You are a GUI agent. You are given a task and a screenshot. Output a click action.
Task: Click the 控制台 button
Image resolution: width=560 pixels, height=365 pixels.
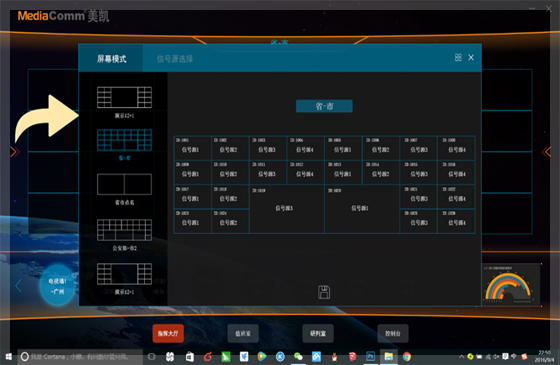(393, 333)
